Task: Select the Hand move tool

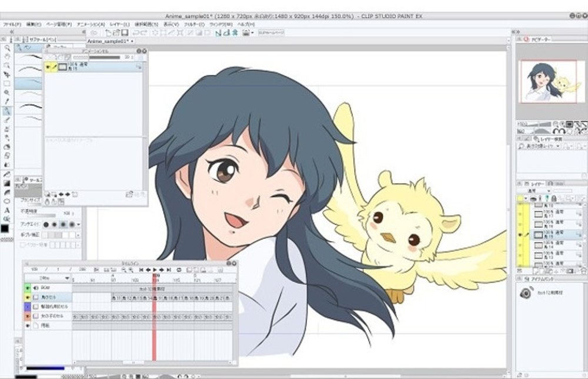Action: pos(6,56)
